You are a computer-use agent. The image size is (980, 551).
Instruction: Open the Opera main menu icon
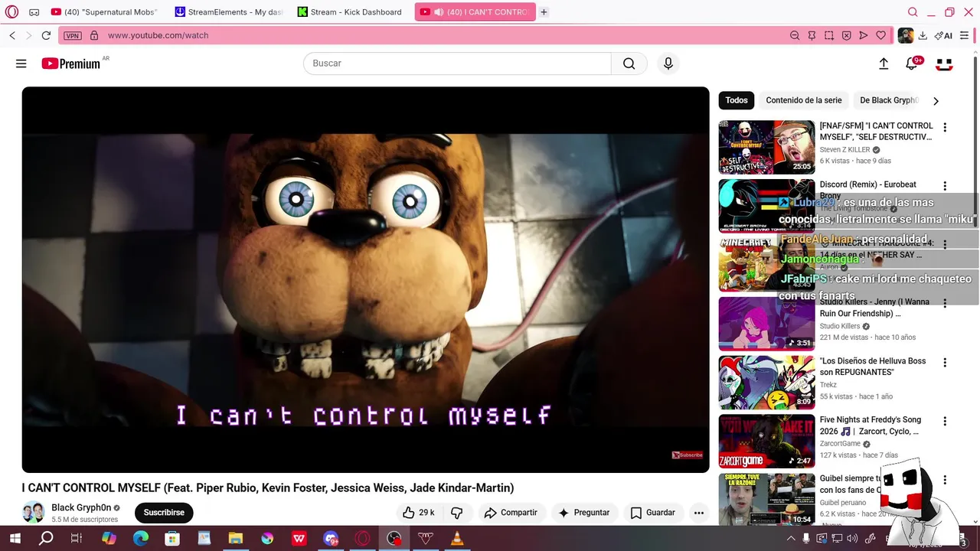pos(12,12)
